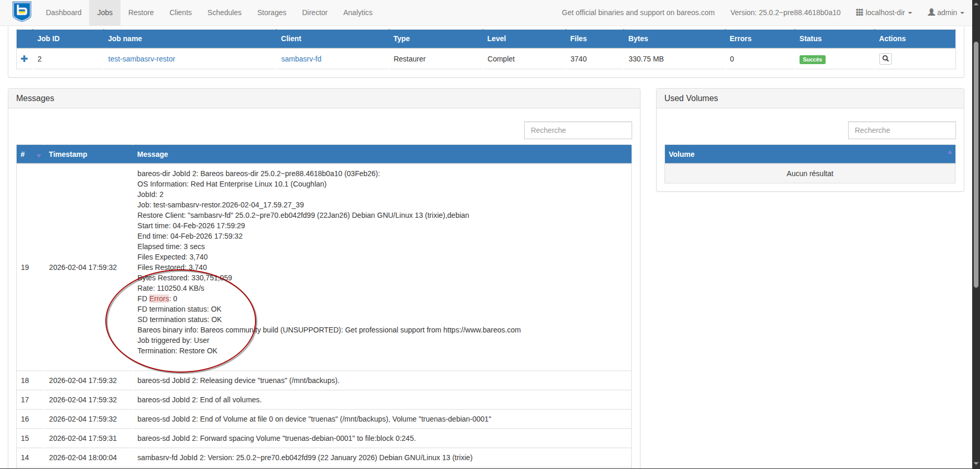Navigate to the Storages tab
This screenshot has width=980, height=469.
tap(272, 13)
